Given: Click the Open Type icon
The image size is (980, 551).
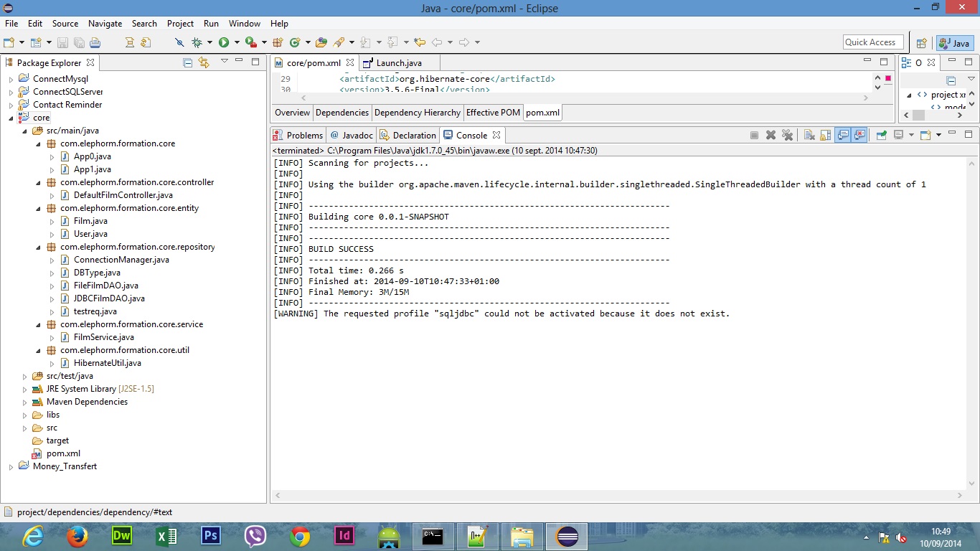Looking at the screenshot, I should pos(321,42).
